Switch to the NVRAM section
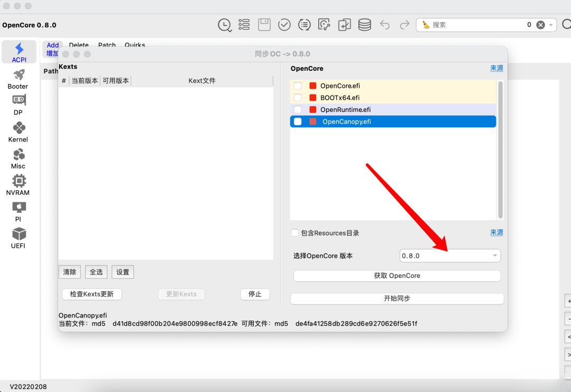Viewport: 571px width, 392px height. click(18, 185)
